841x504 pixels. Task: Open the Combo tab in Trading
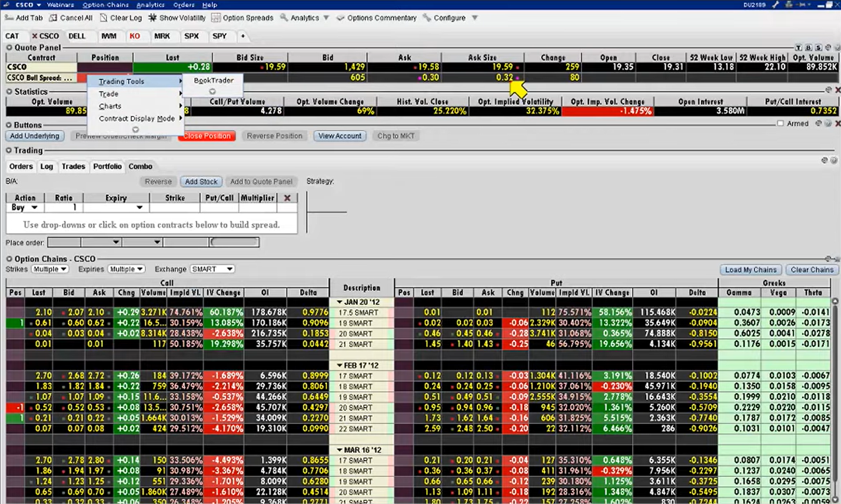click(x=140, y=166)
